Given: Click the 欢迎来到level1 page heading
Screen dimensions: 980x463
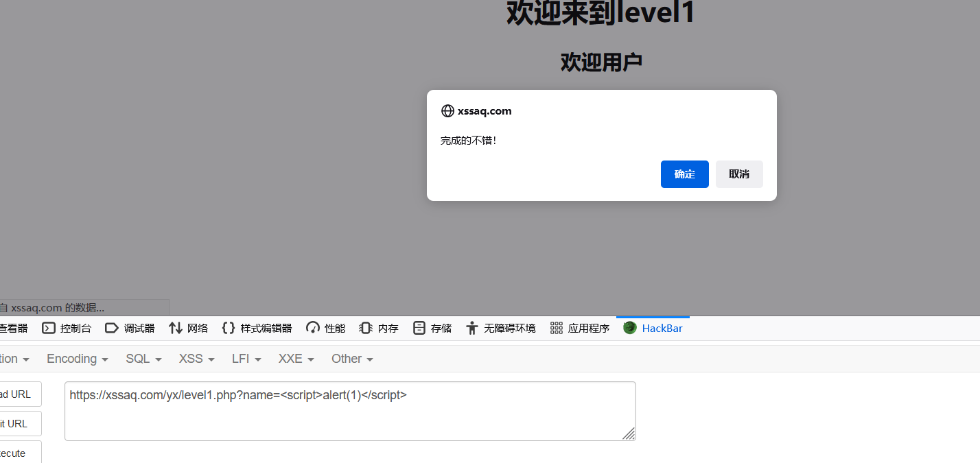Looking at the screenshot, I should tap(601, 13).
